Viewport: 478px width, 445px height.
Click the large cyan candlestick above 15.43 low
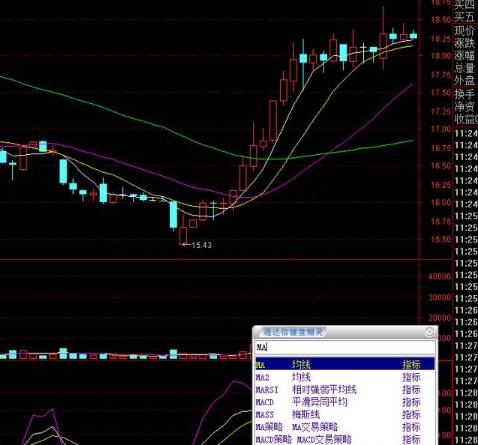point(173,215)
